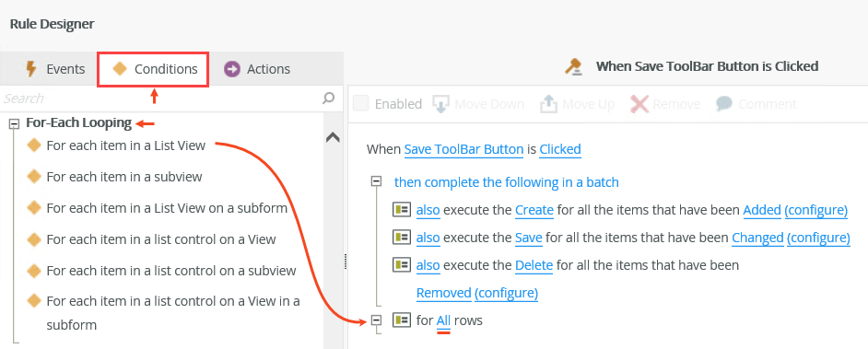Collapse the 'for All rows' block

pos(377,320)
